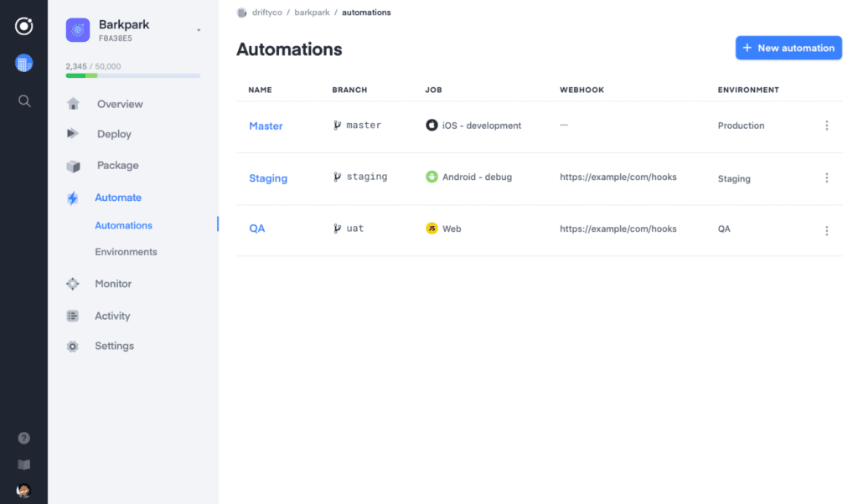
Task: Click the Staging environment cell
Action: pos(734,179)
